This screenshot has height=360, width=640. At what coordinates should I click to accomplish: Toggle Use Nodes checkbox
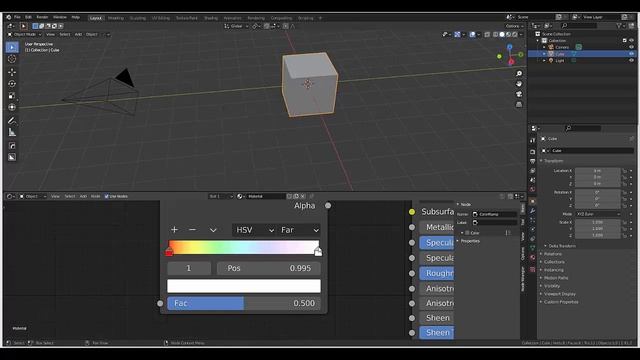[x=107, y=196]
